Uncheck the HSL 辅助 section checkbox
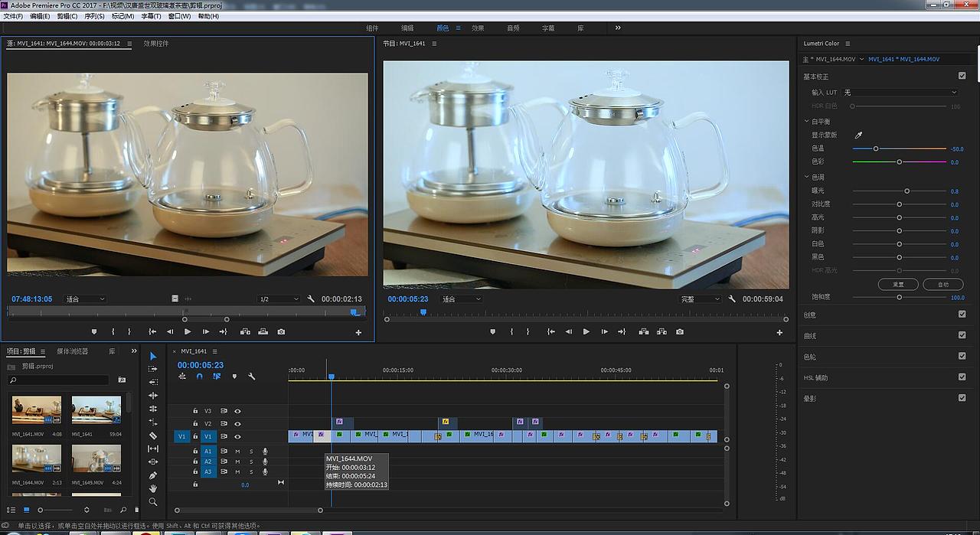This screenshot has height=535, width=980. click(x=962, y=377)
